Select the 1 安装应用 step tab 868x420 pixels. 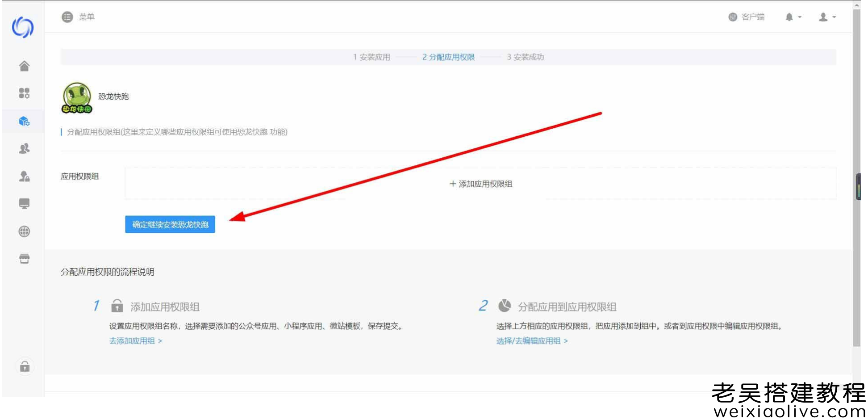point(371,57)
